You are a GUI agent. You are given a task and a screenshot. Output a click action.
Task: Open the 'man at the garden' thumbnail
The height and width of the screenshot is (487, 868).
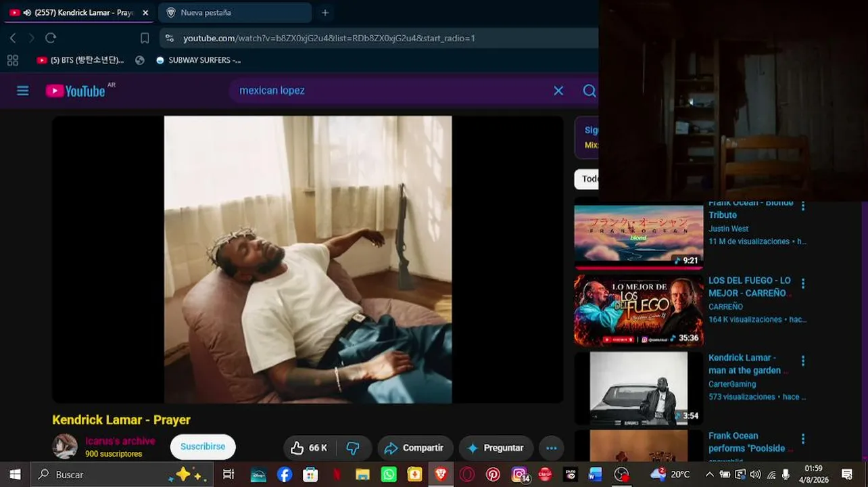[638, 388]
